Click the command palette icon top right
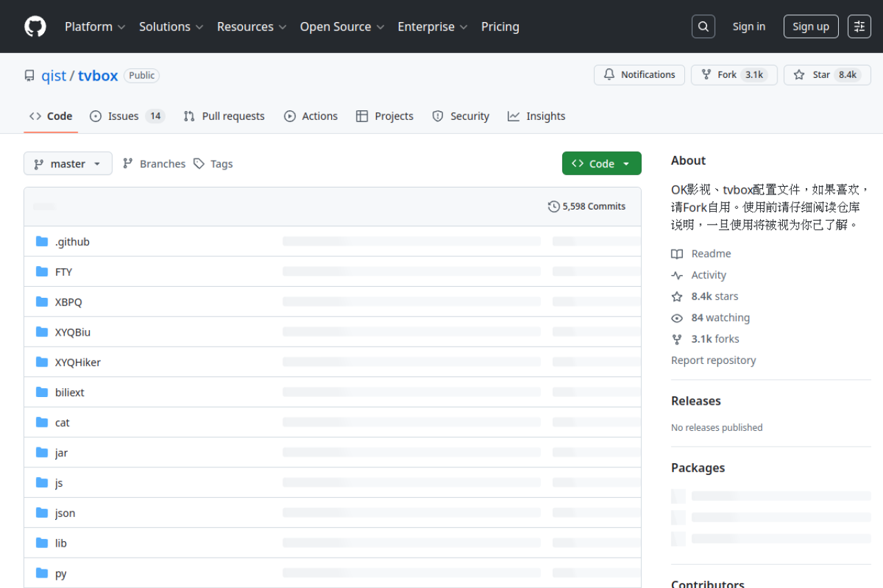 click(859, 26)
